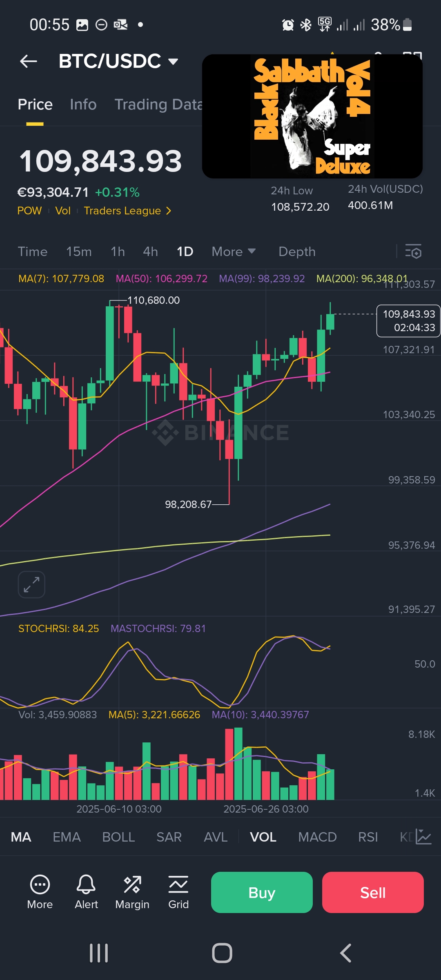Tap MA(200) value 96,348.01 label

coord(362,278)
